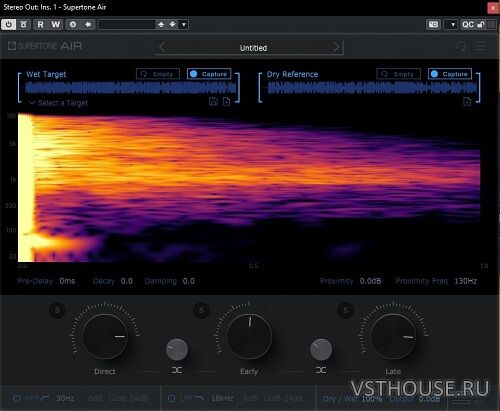Select LPF 6dB slope option
The width and height of the screenshot is (500, 411).
[x=250, y=398]
